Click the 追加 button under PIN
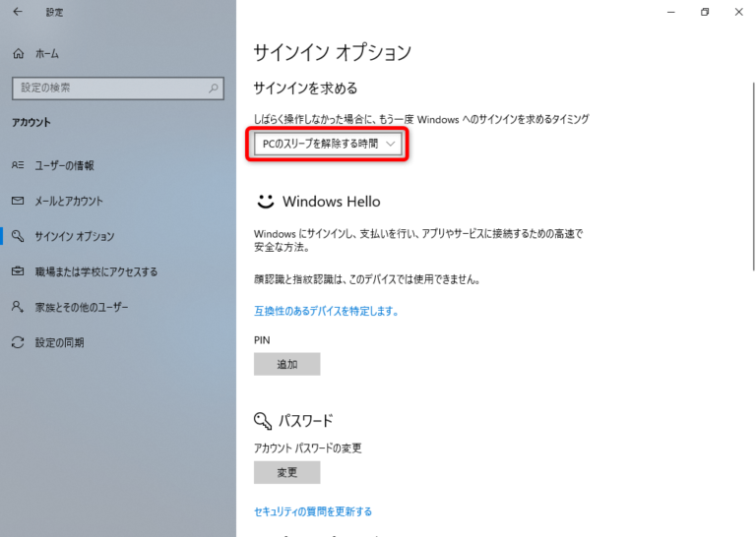The image size is (756, 537). 286,364
